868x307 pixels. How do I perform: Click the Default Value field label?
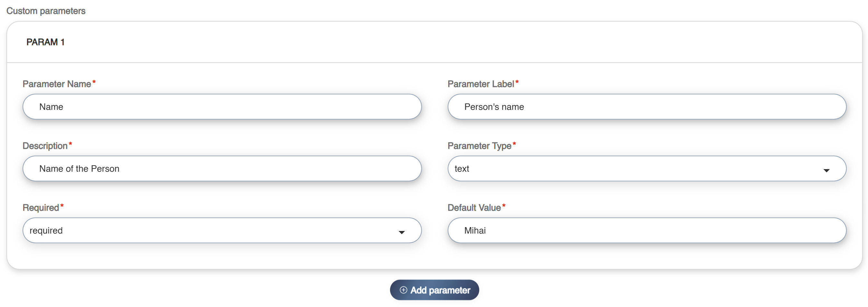pyautogui.click(x=474, y=207)
